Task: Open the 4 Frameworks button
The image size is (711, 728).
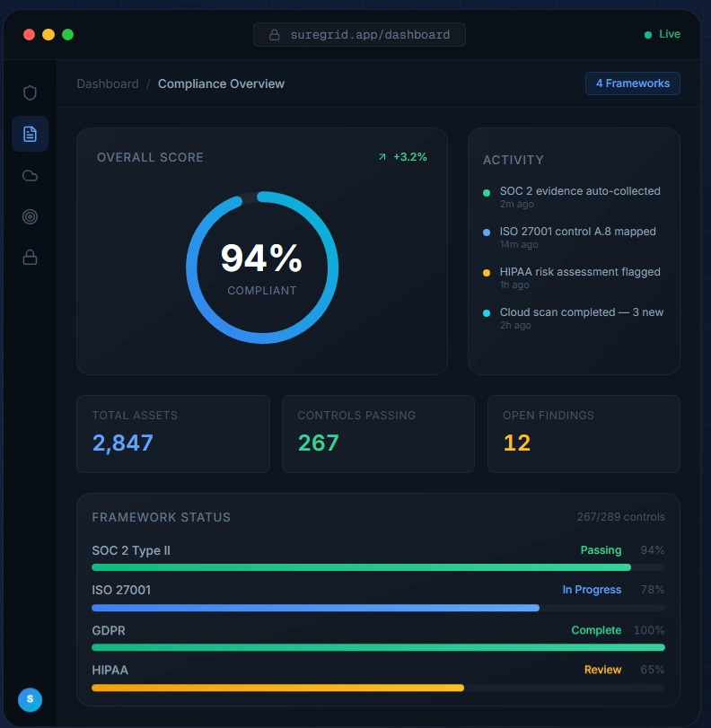Action: click(633, 83)
